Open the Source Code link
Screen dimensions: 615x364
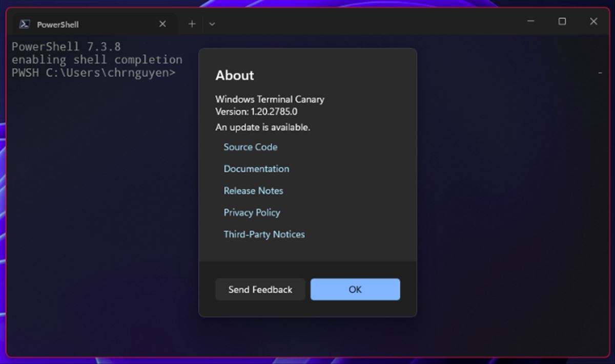pyautogui.click(x=251, y=147)
